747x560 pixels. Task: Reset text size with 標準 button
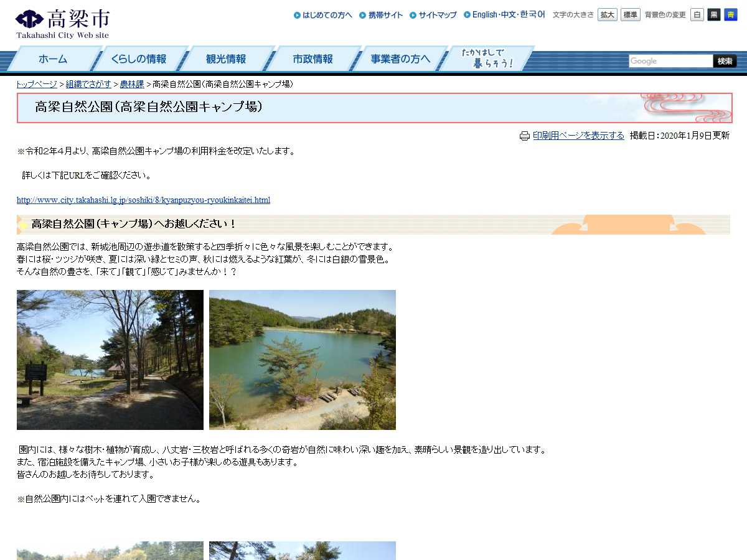(630, 15)
